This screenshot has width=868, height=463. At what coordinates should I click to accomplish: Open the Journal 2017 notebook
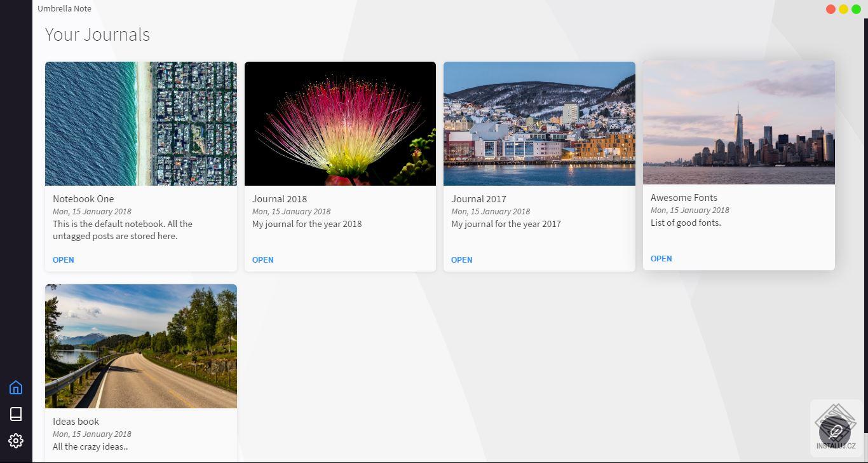tap(462, 259)
